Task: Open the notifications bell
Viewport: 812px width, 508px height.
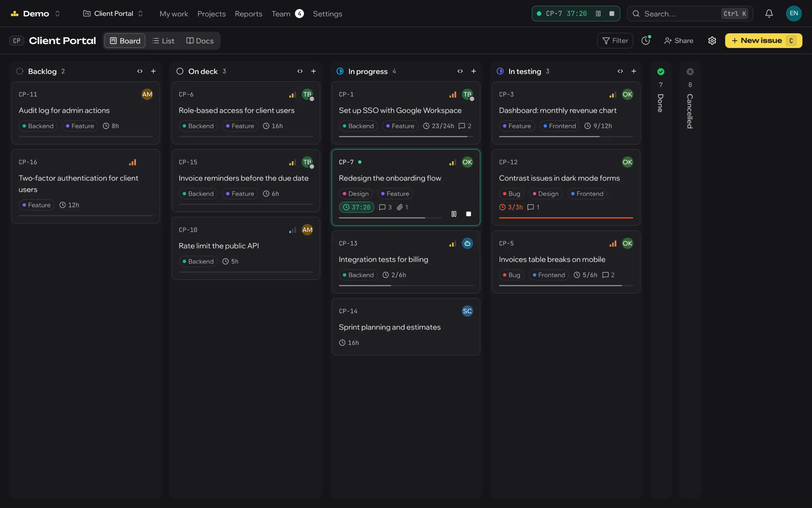Action: click(769, 14)
